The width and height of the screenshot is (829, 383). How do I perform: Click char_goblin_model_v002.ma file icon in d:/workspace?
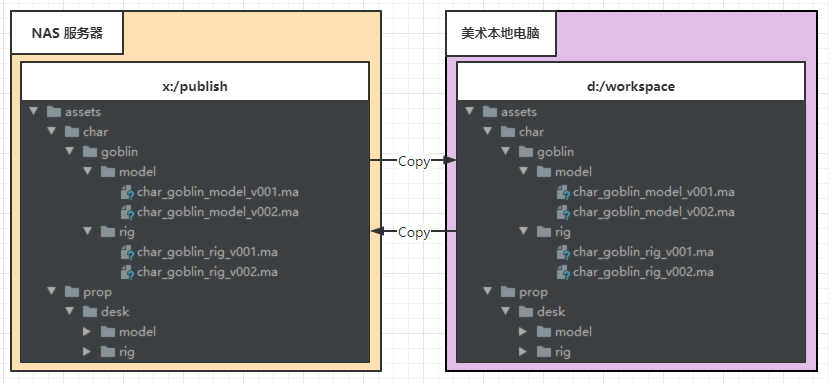click(563, 212)
